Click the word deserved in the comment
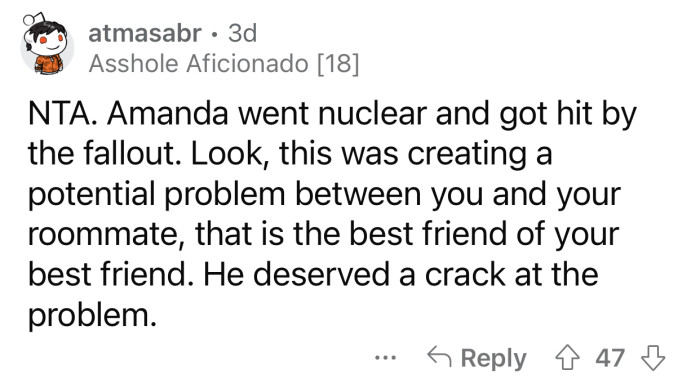This screenshot has width=700, height=388. pos(321,274)
